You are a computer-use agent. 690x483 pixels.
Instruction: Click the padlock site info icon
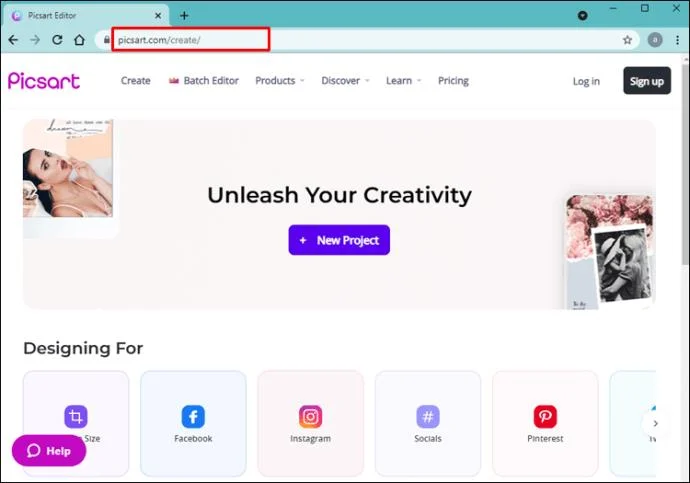click(x=106, y=40)
